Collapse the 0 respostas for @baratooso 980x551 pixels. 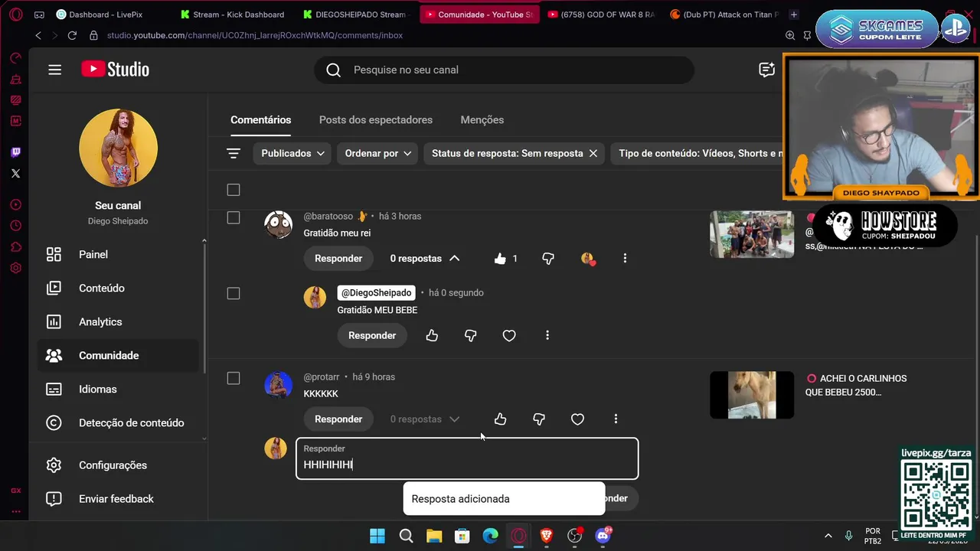pos(425,259)
